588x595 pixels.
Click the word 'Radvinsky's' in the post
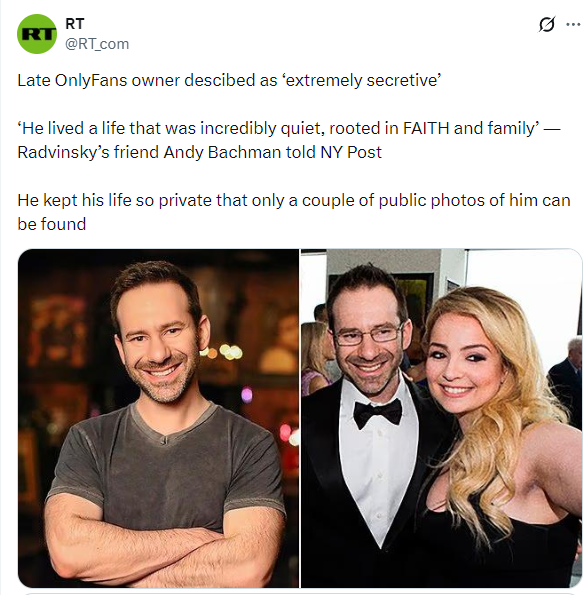coord(63,153)
